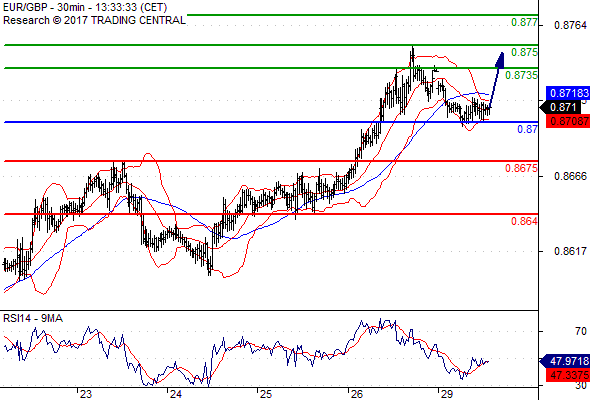Viewport: 590px width, 400px height.
Task: Click the date 29 axis label
Action: click(x=446, y=394)
